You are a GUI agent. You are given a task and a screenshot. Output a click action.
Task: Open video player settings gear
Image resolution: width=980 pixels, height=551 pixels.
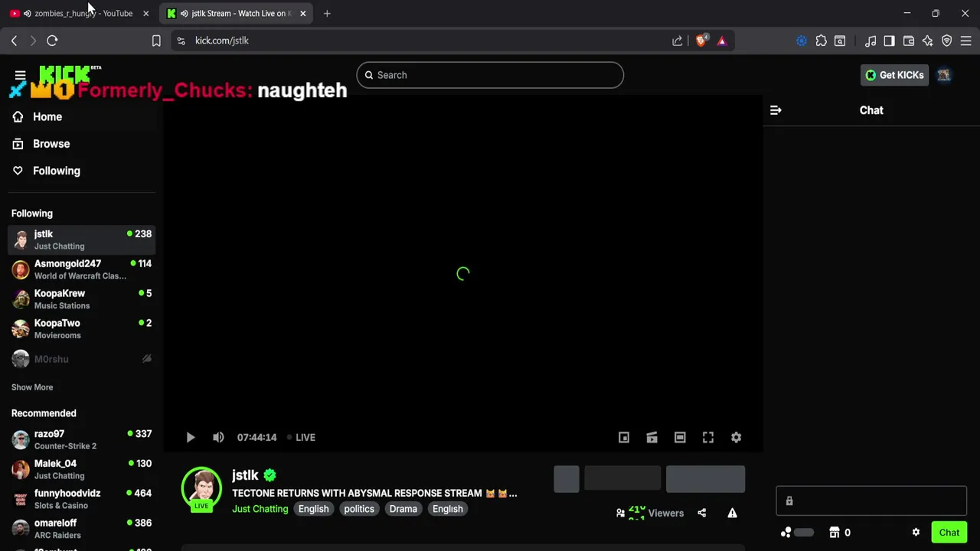[736, 437]
